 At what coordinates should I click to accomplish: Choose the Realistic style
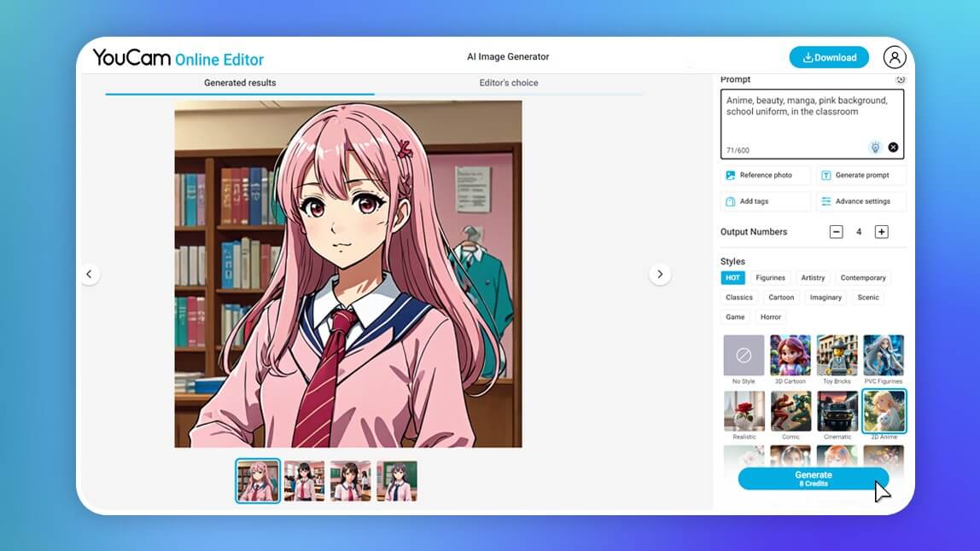coord(744,411)
